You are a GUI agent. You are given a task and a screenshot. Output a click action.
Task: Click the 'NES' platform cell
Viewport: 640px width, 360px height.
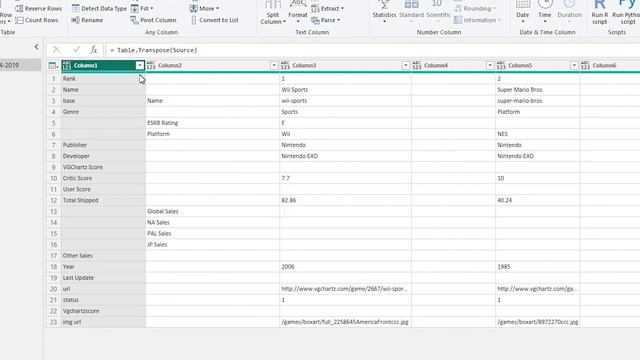(538, 133)
